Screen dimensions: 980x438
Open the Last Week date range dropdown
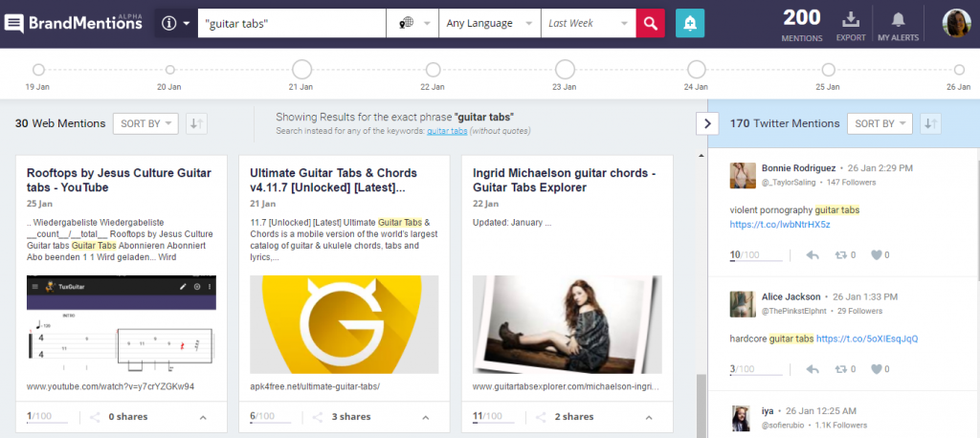(589, 24)
